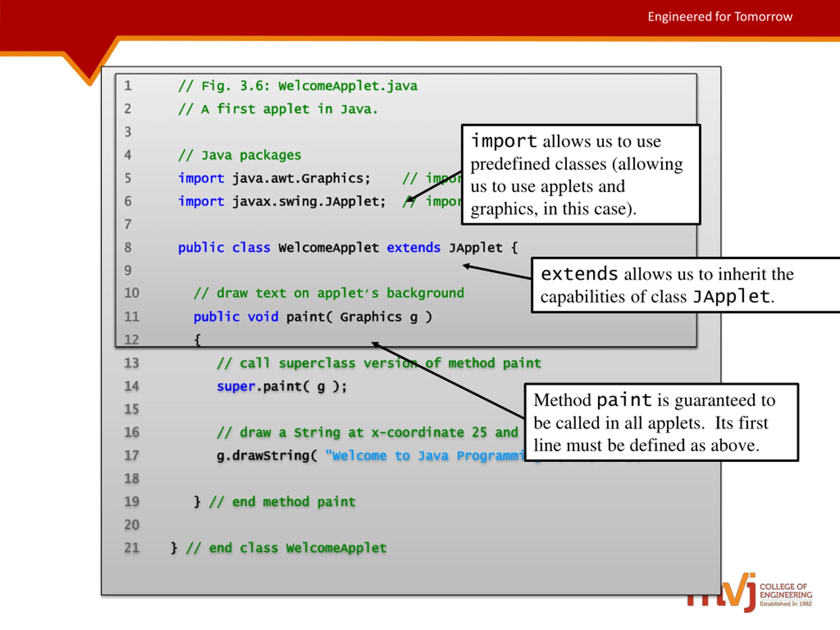Click the '// Java packages' comment

(x=240, y=155)
